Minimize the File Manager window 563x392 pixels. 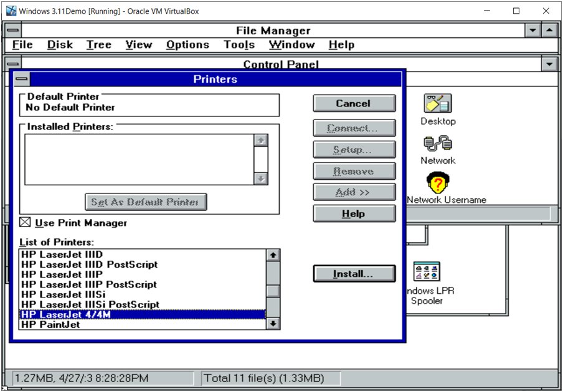click(x=532, y=30)
